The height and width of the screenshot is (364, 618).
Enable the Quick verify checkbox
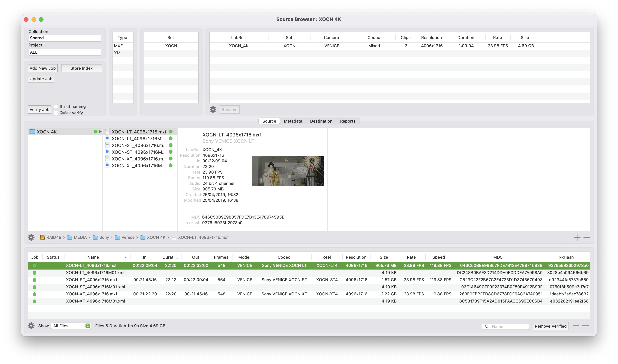tap(56, 113)
